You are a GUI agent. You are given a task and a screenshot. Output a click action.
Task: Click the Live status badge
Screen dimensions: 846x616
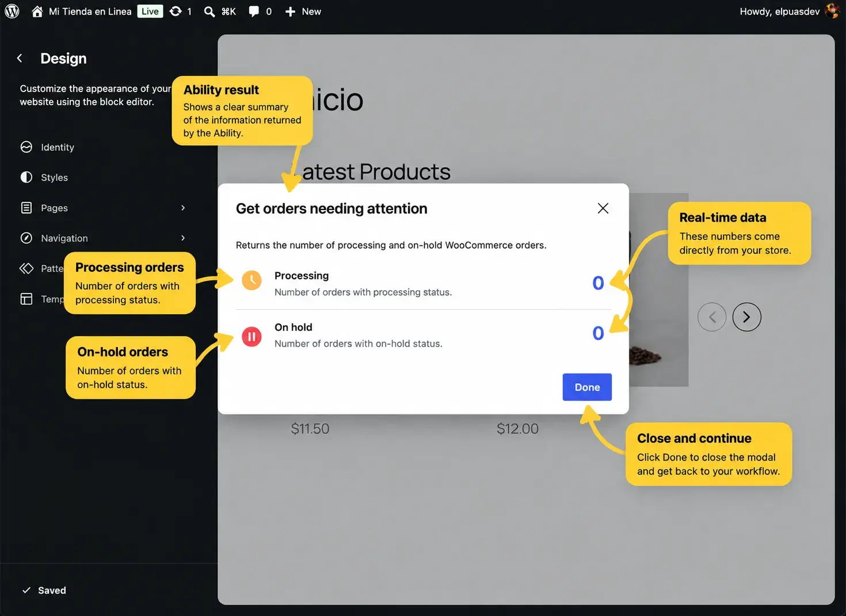150,12
